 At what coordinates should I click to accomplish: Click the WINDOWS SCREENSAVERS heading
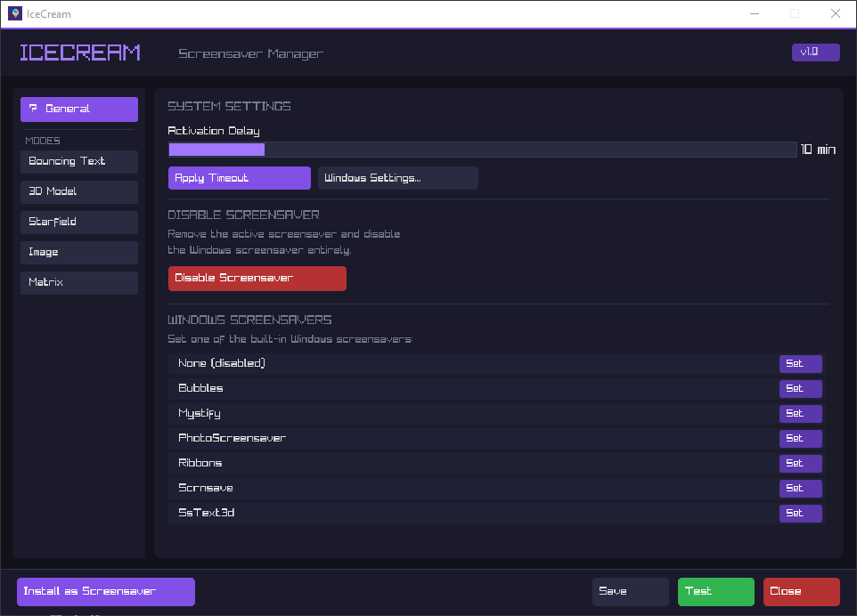[249, 320]
